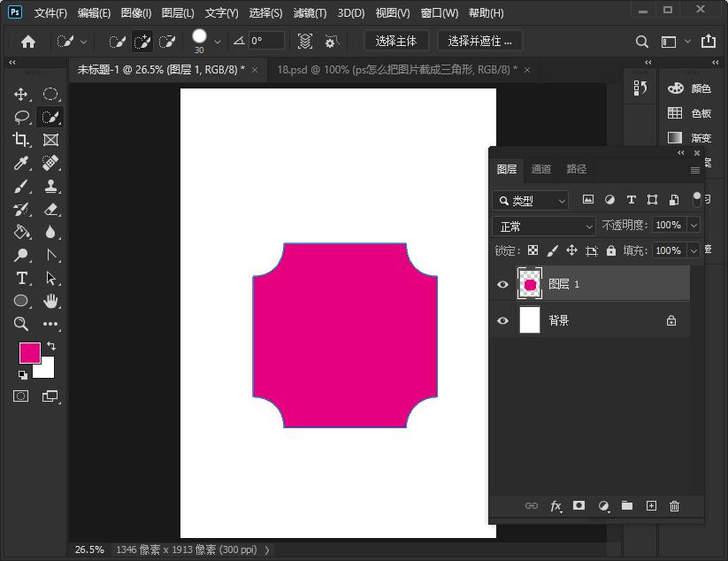The image size is (728, 561).
Task: Expand the 不透明度 opacity dropdown
Action: (694, 226)
